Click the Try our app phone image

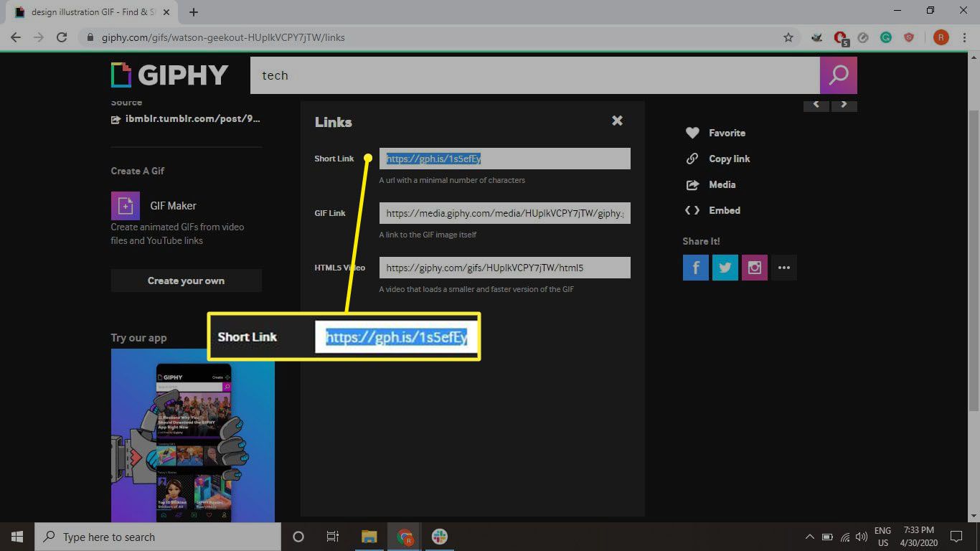[x=193, y=435]
